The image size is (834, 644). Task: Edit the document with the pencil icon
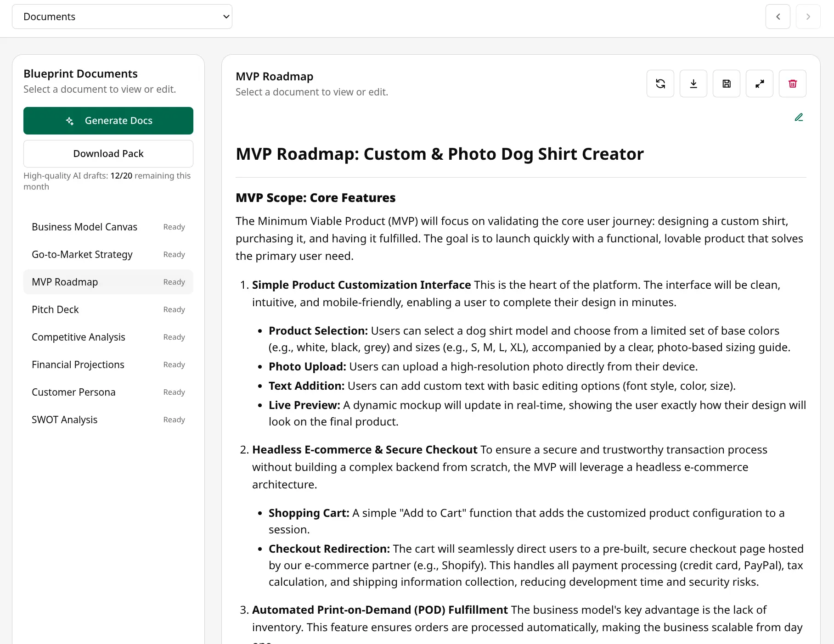[799, 117]
